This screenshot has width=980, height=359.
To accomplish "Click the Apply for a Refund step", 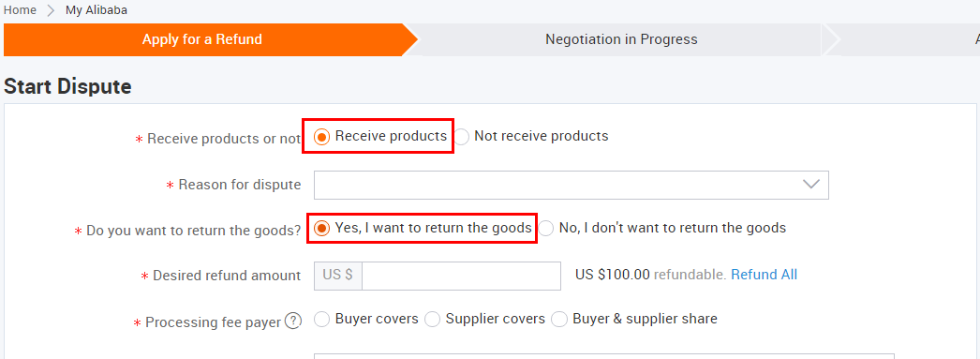I will [x=201, y=39].
